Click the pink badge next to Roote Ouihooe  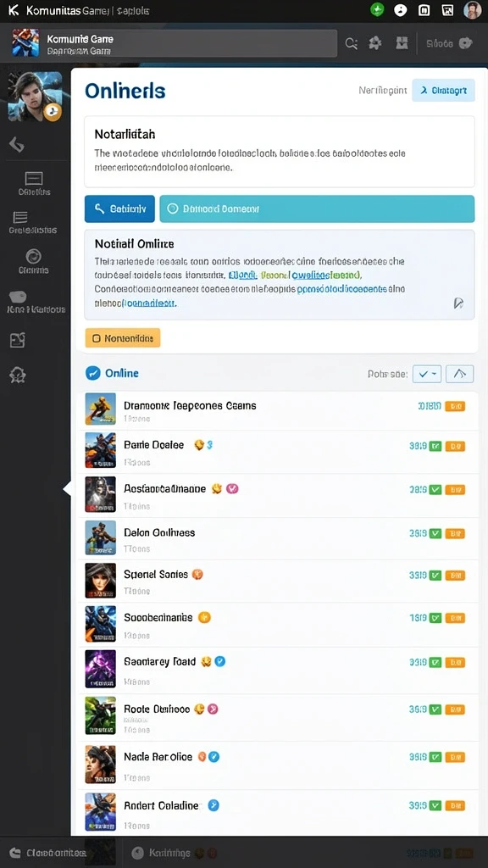click(213, 709)
